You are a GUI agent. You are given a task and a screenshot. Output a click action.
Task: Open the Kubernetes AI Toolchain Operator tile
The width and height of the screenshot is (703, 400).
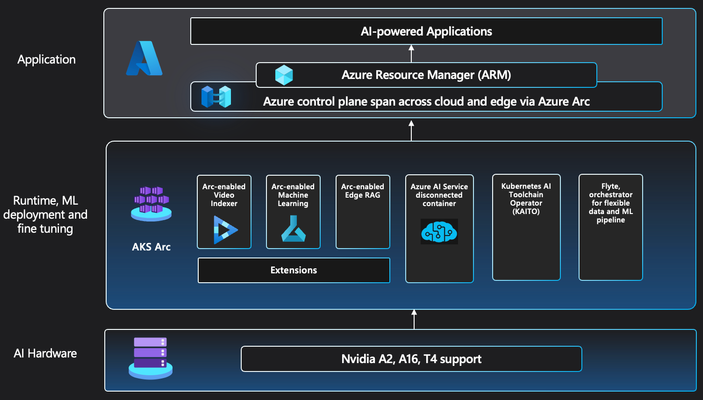[526, 227]
